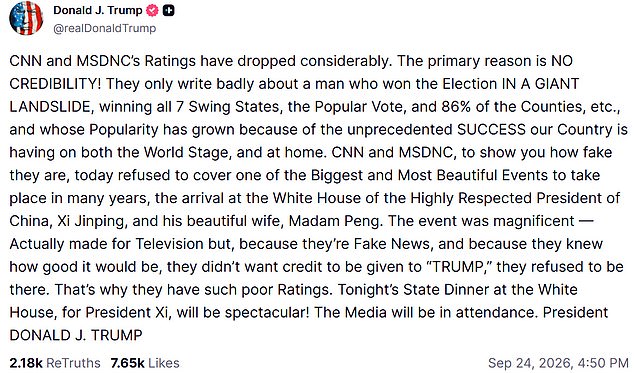The width and height of the screenshot is (634, 373).
Task: View the 7.65k Likes list
Action: coord(145,363)
